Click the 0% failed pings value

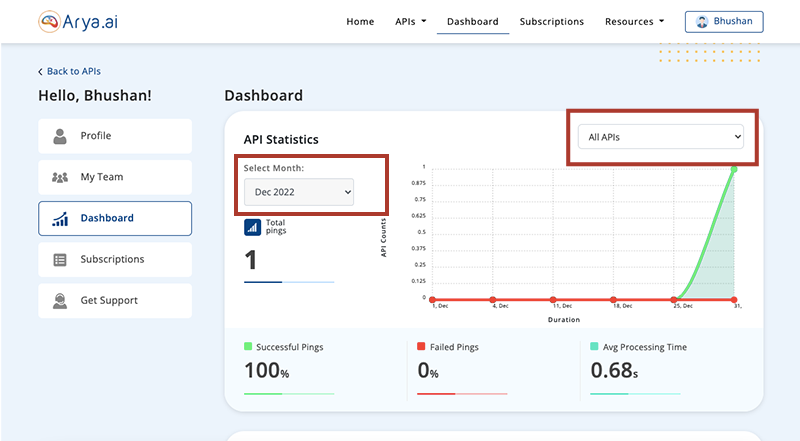(428, 371)
